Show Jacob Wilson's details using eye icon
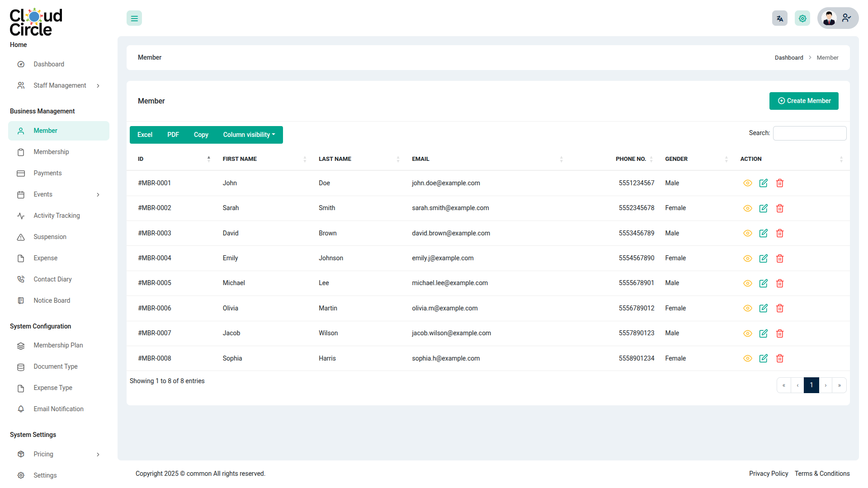 [x=747, y=333]
